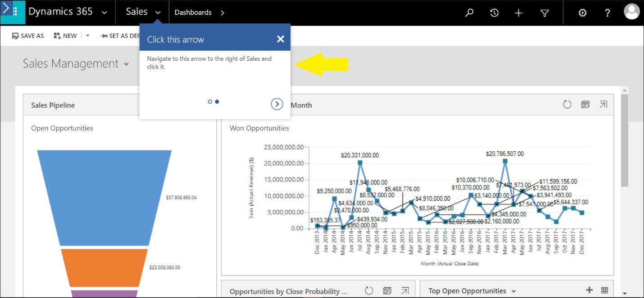Enlarge the Won Opportunities chart
The image size is (644, 298).
[x=603, y=104]
